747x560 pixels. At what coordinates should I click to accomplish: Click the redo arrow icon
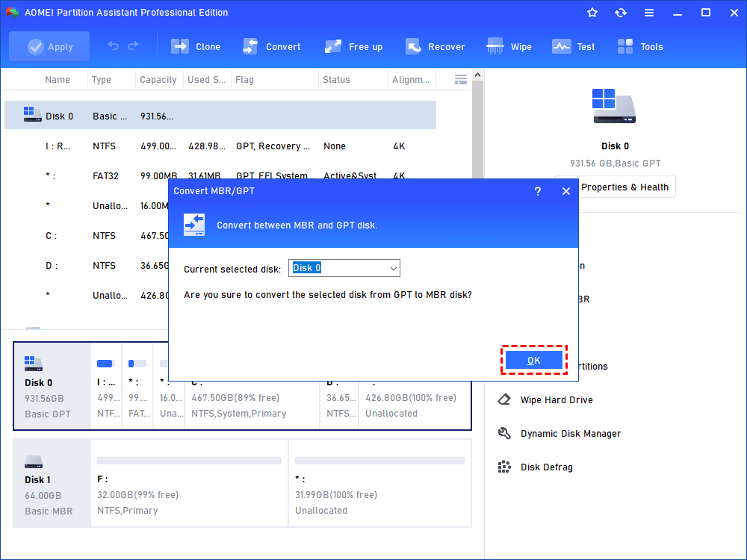[x=133, y=46]
